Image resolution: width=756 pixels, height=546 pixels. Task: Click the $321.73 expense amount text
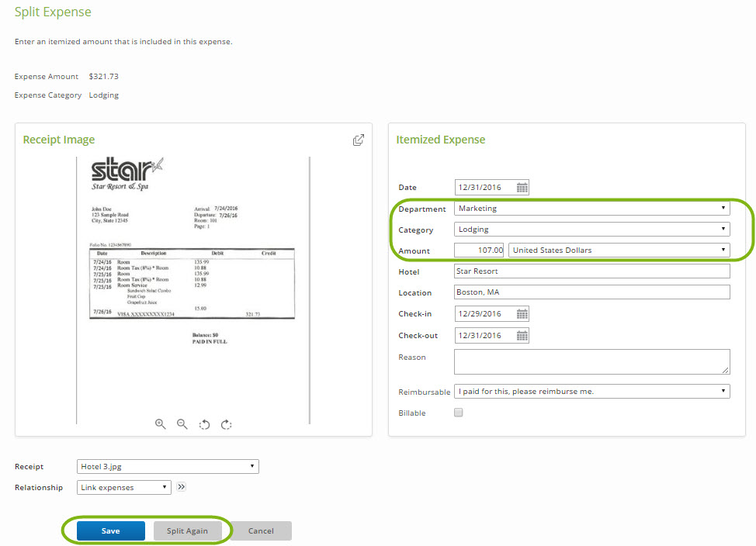click(104, 77)
